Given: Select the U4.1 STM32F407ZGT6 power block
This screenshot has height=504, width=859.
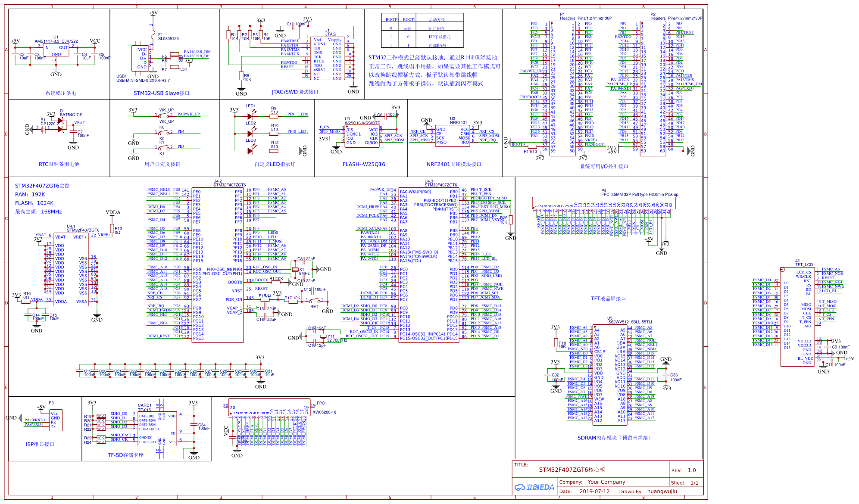Looking at the screenshot, I should point(71,269).
